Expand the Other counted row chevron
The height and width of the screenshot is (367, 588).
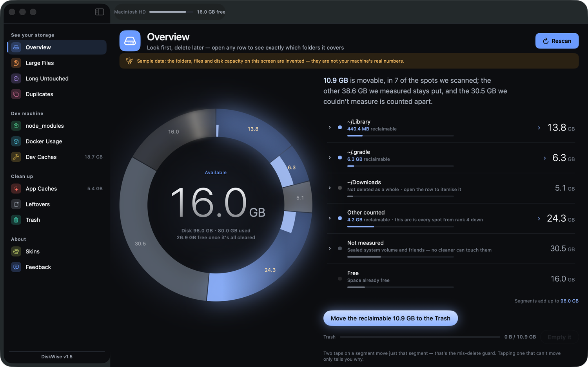coord(330,218)
